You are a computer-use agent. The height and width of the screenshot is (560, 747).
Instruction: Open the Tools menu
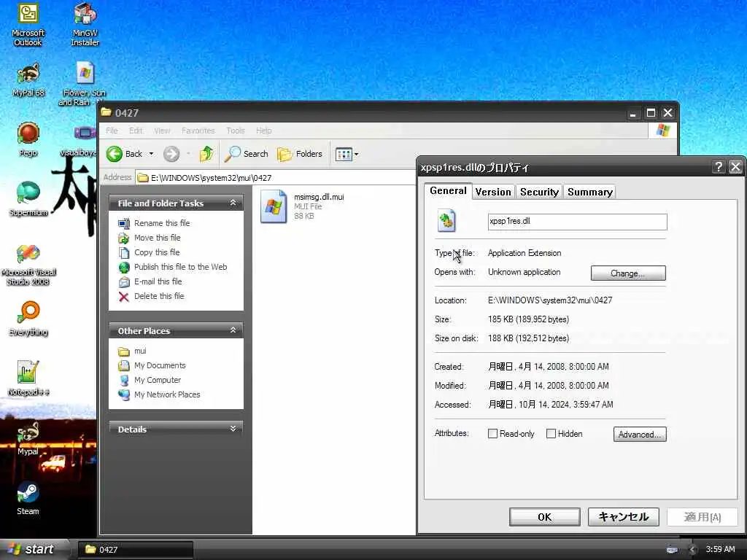pos(236,131)
